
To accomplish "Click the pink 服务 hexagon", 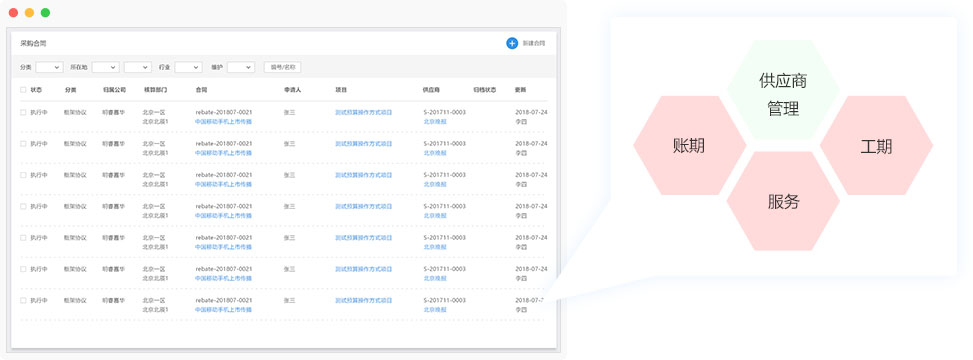I will click(x=783, y=201).
